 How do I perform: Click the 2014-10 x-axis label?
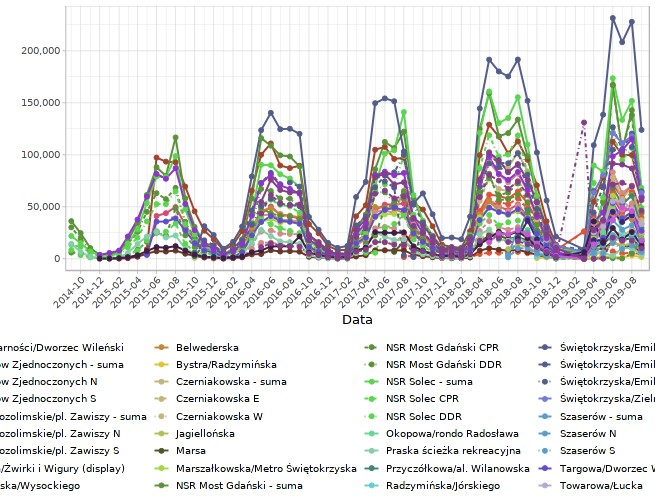pos(69,292)
